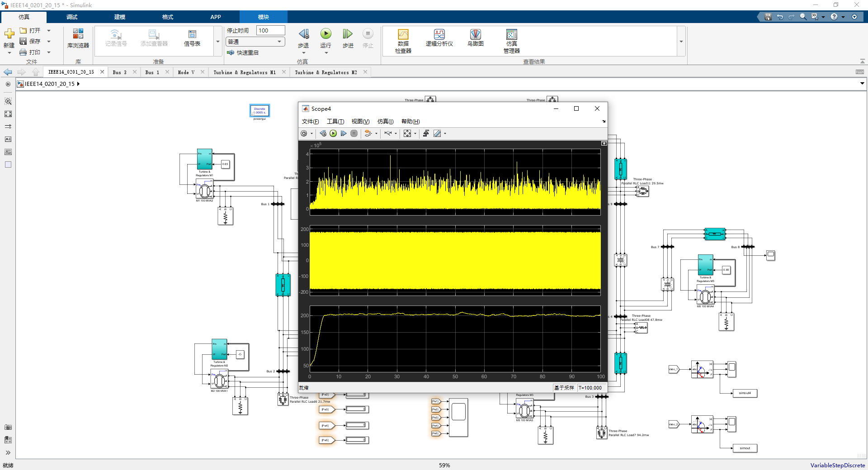
Task: Expand the Open (打开) dropdown arrow
Action: coord(49,31)
